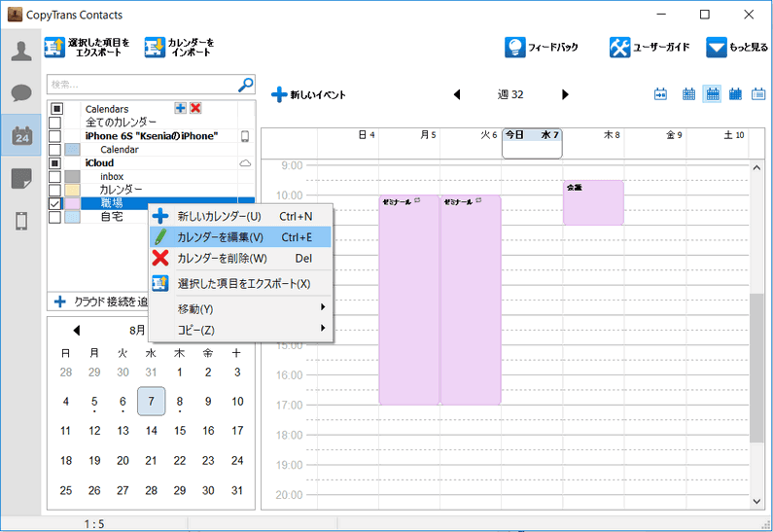Open the device phone icon in sidebar
The width and height of the screenshot is (773, 532).
point(21,221)
